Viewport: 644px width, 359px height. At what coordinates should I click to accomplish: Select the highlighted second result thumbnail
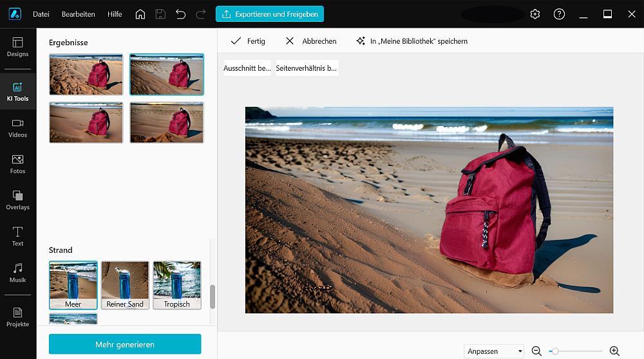coord(167,74)
